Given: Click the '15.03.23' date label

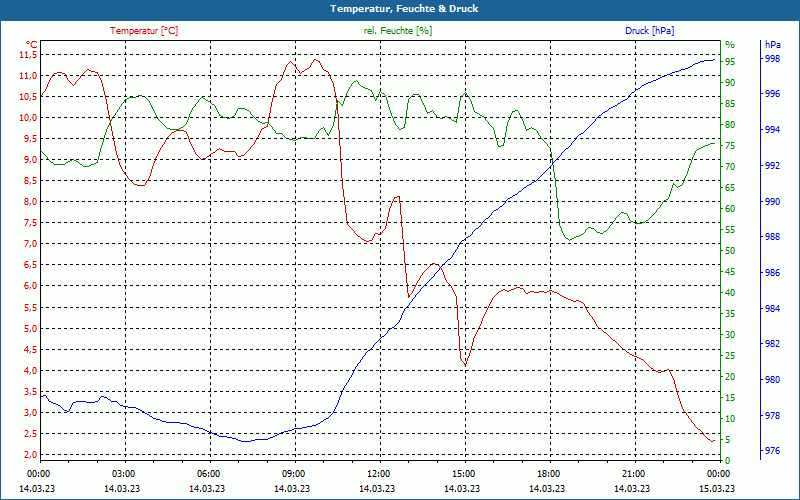Looking at the screenshot, I should pos(717,488).
